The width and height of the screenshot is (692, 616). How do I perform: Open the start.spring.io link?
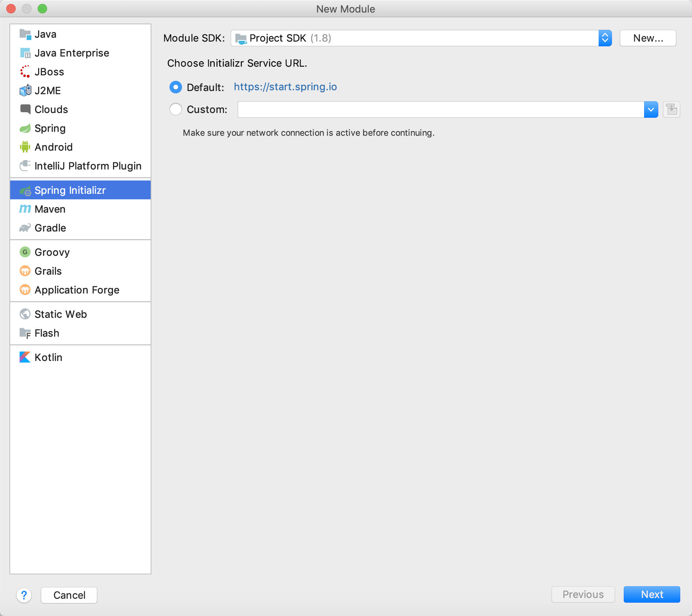285,87
